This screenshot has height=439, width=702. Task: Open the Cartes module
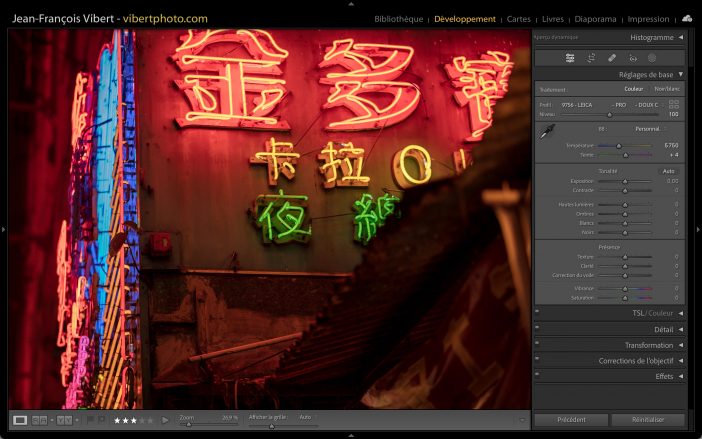(x=519, y=19)
